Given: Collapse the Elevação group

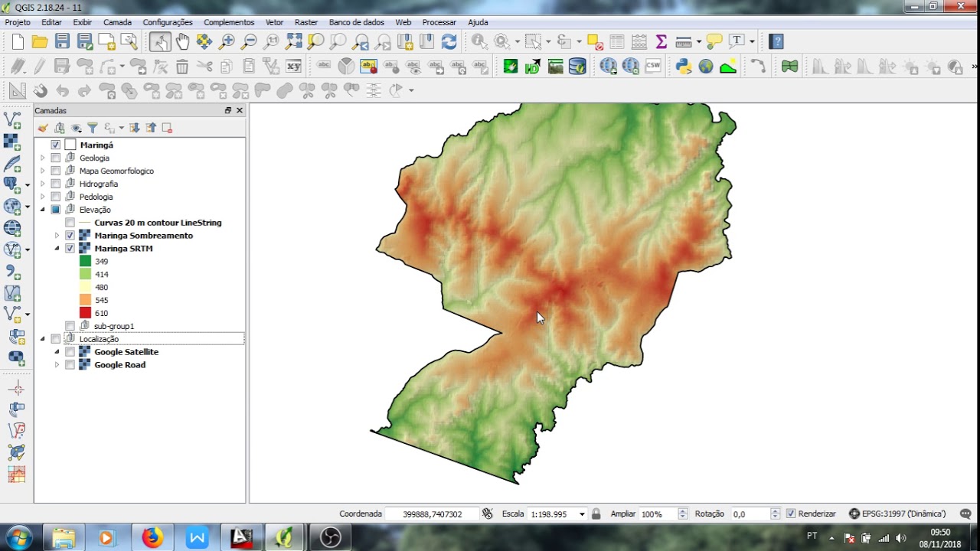Looking at the screenshot, I should 43,210.
